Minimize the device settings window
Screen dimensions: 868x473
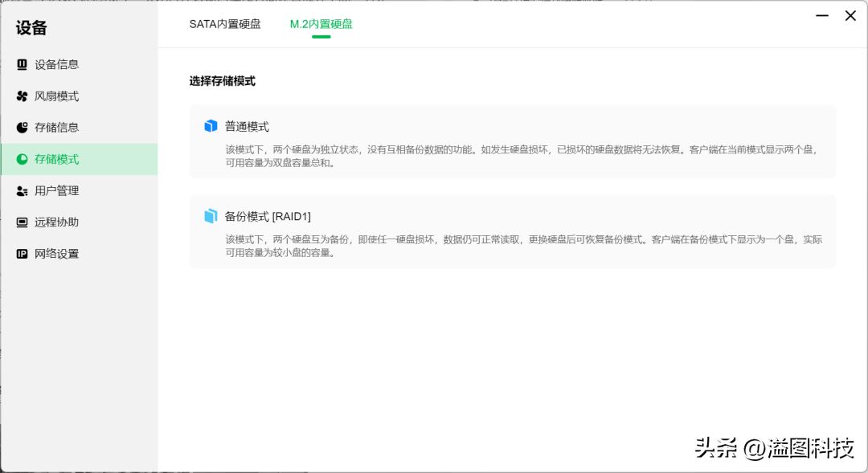pos(821,15)
